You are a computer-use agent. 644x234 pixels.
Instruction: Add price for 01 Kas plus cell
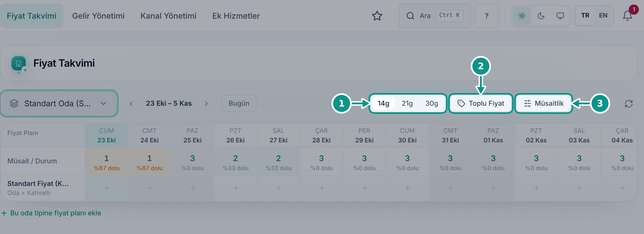(493, 188)
